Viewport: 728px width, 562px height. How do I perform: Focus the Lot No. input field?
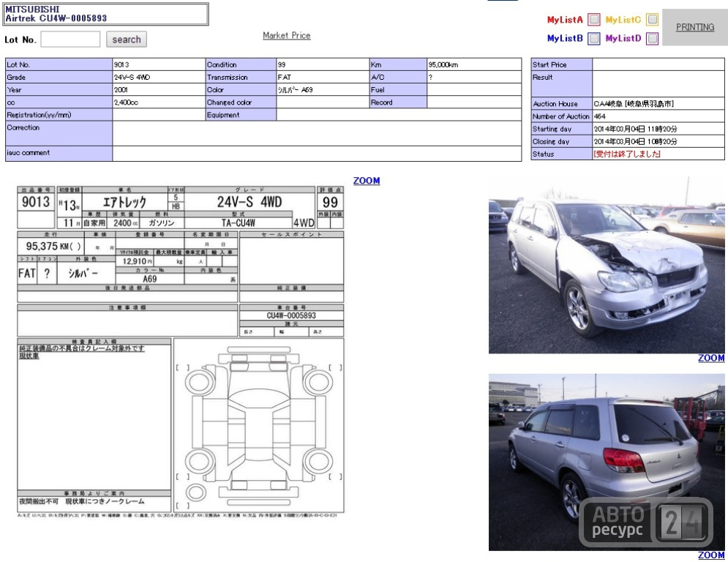pos(70,40)
